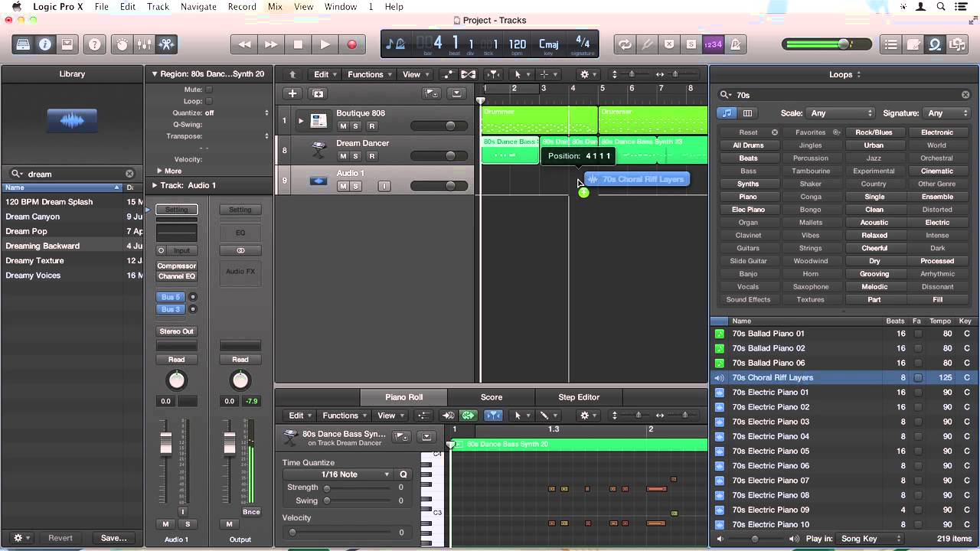This screenshot has height=551, width=980.
Task: Click the Duplicate Track icon
Action: (318, 93)
